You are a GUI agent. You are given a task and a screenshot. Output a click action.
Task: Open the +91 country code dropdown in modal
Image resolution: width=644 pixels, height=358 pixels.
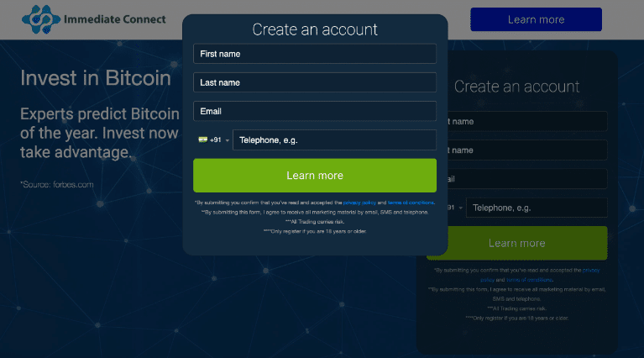(213, 140)
